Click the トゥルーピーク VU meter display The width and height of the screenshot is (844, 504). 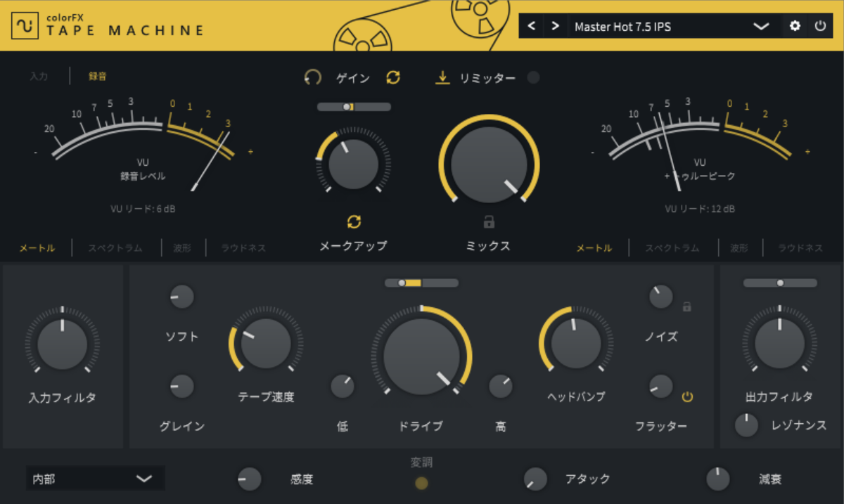pyautogui.click(x=701, y=144)
